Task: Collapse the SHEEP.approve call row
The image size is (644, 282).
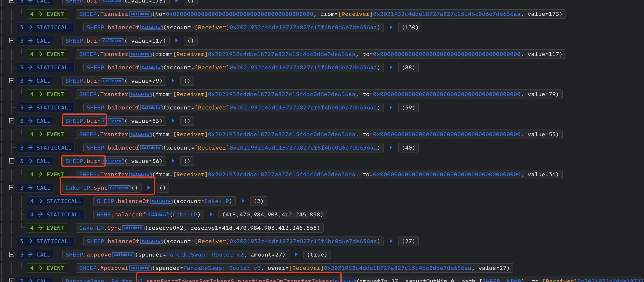Action: click(11, 254)
